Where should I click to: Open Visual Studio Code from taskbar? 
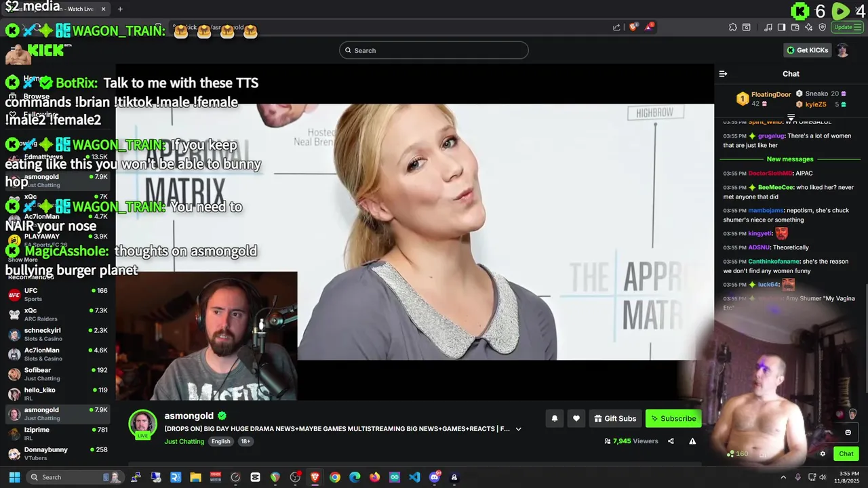click(414, 477)
